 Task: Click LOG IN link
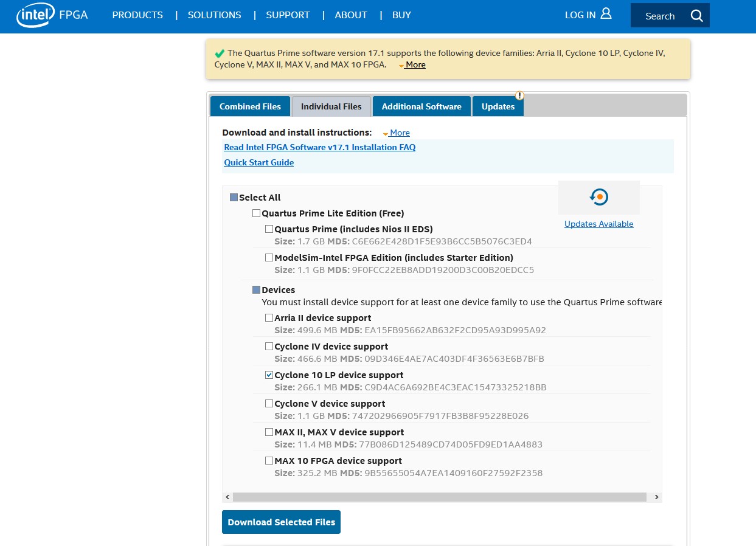pos(580,15)
